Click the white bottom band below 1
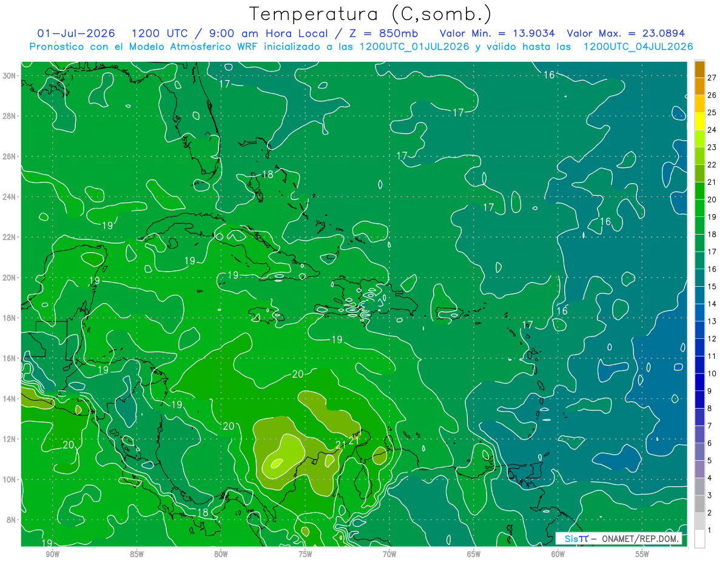This screenshot has height=562, width=728. pyautogui.click(x=699, y=539)
